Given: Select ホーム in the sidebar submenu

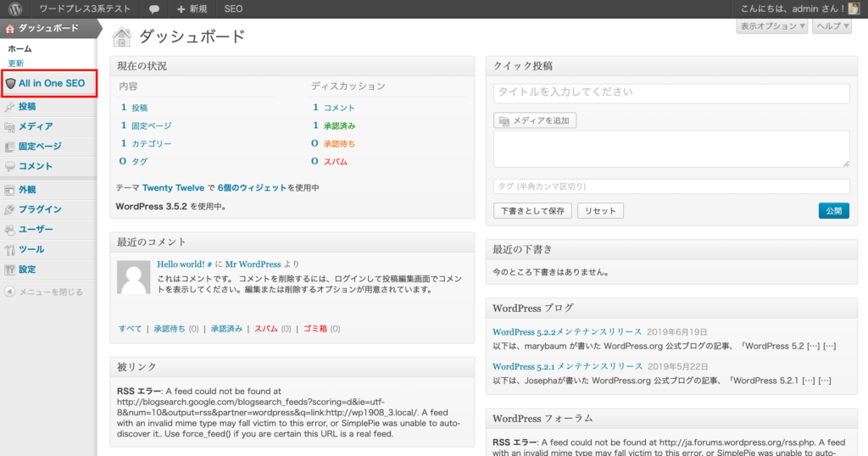Looking at the screenshot, I should pos(19,48).
